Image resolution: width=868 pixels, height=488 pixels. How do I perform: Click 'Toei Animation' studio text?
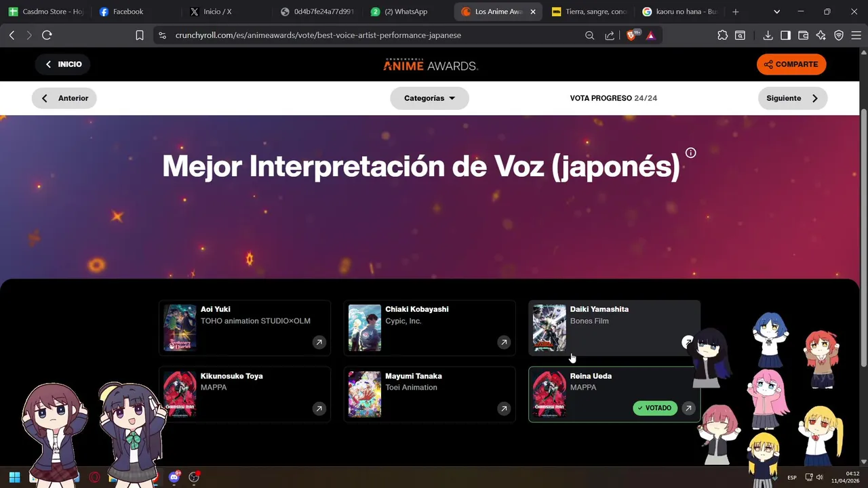click(x=412, y=388)
